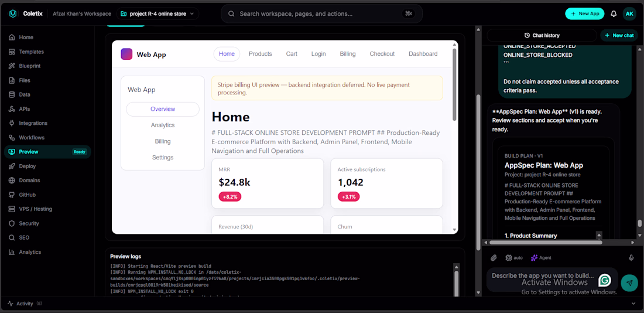Click the Activity pulse icon
Image resolution: width=644 pixels, height=313 pixels.
(x=11, y=304)
